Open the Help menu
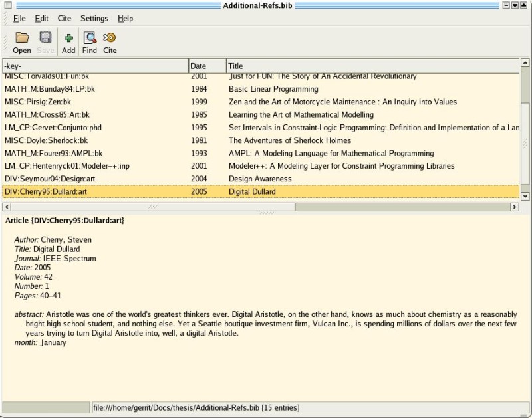532x418 pixels. (125, 19)
